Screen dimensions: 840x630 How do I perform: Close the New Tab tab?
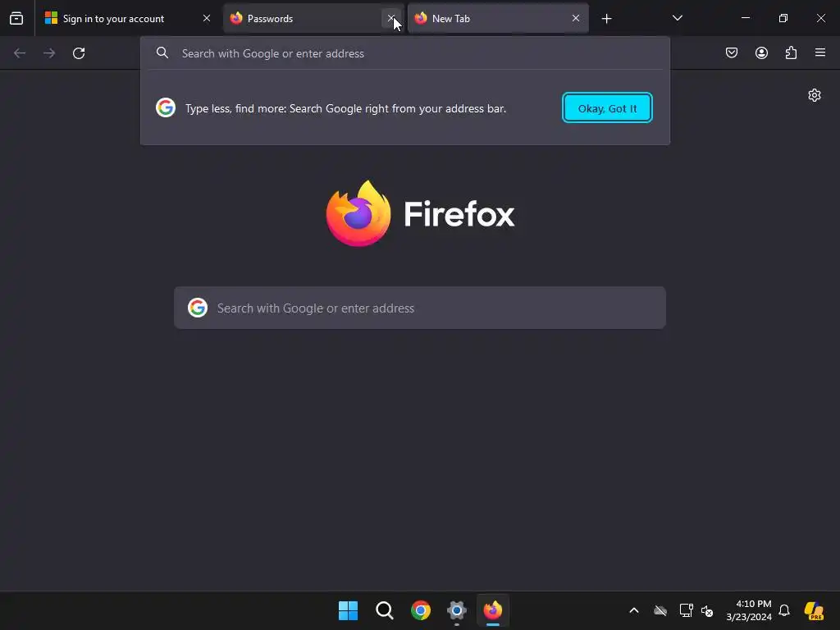(x=576, y=18)
